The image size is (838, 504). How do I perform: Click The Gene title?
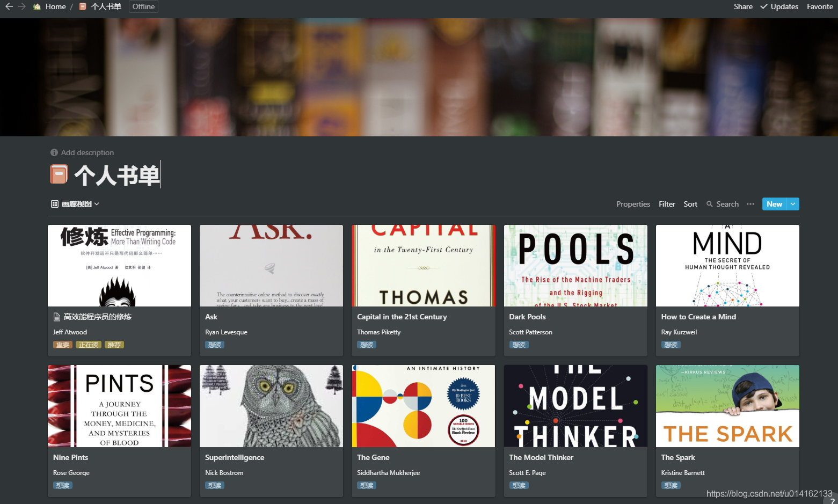pos(373,457)
